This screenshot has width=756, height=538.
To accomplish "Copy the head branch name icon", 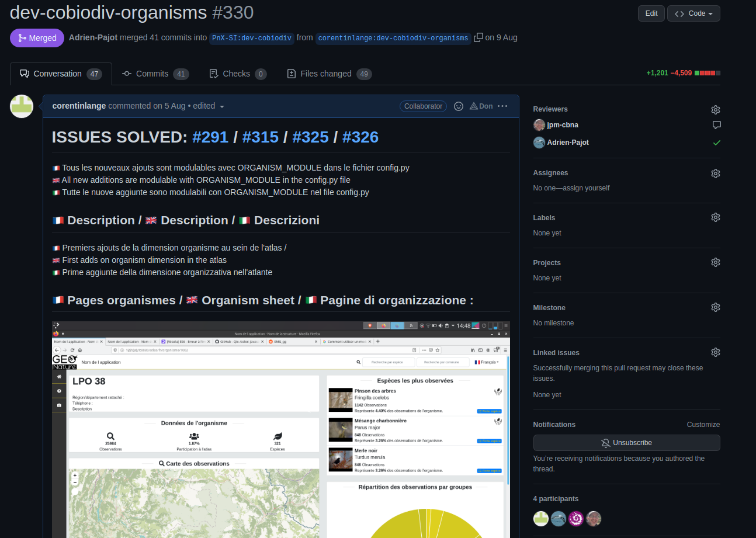I will click(478, 37).
